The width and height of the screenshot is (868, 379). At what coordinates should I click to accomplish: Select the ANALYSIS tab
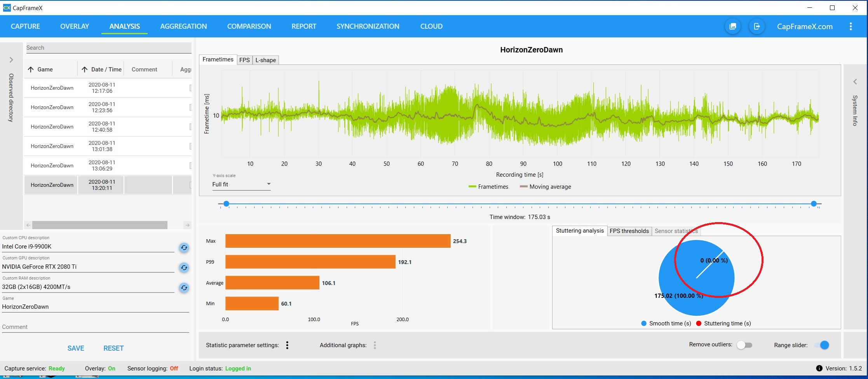pyautogui.click(x=124, y=26)
